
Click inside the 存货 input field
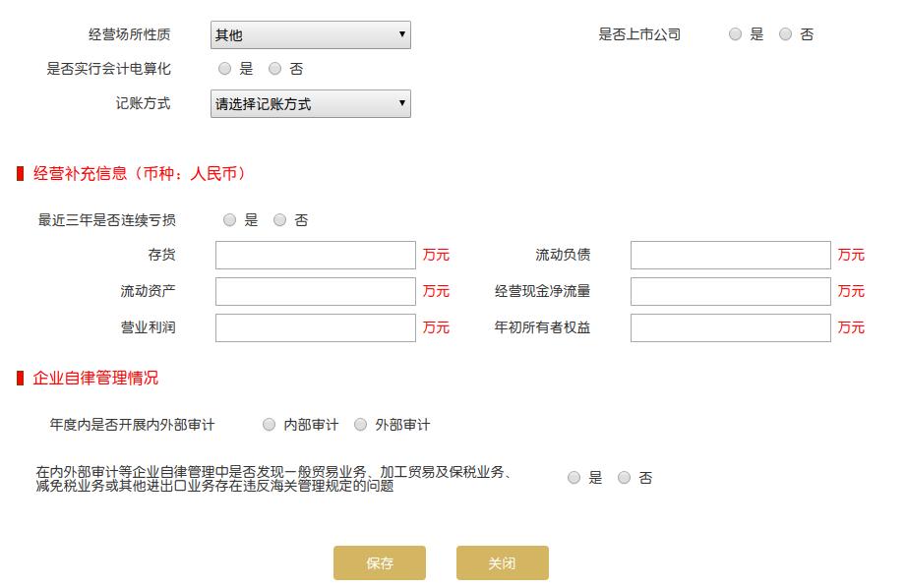pyautogui.click(x=315, y=255)
